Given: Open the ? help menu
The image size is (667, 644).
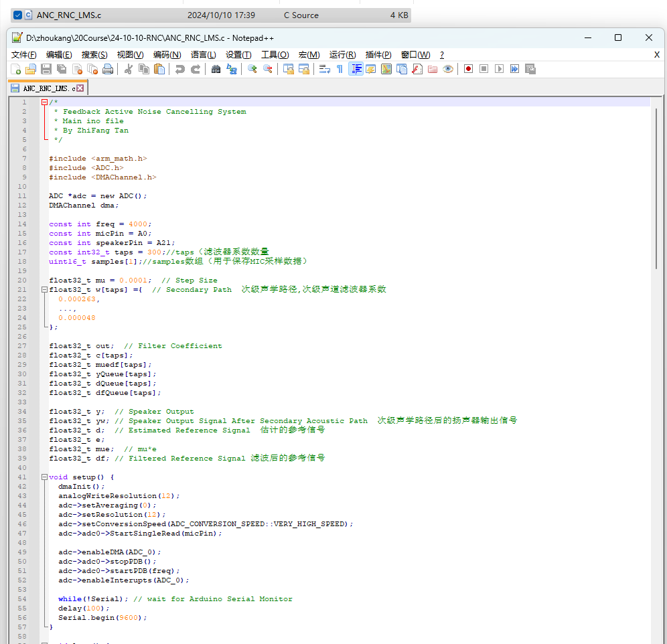Looking at the screenshot, I should click(442, 55).
